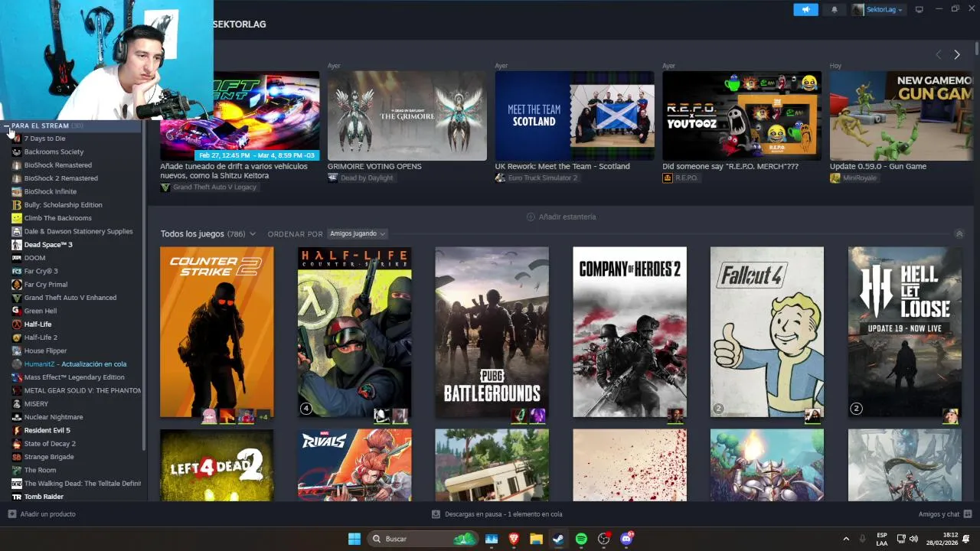
Task: Open PUBG Battlegrounds game cover
Action: pyautogui.click(x=492, y=331)
